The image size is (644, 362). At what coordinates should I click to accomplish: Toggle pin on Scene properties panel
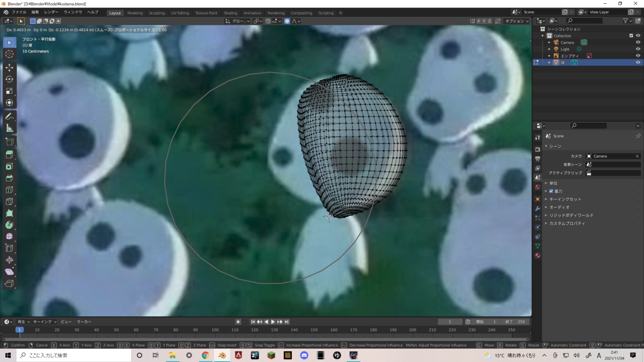pos(638,136)
